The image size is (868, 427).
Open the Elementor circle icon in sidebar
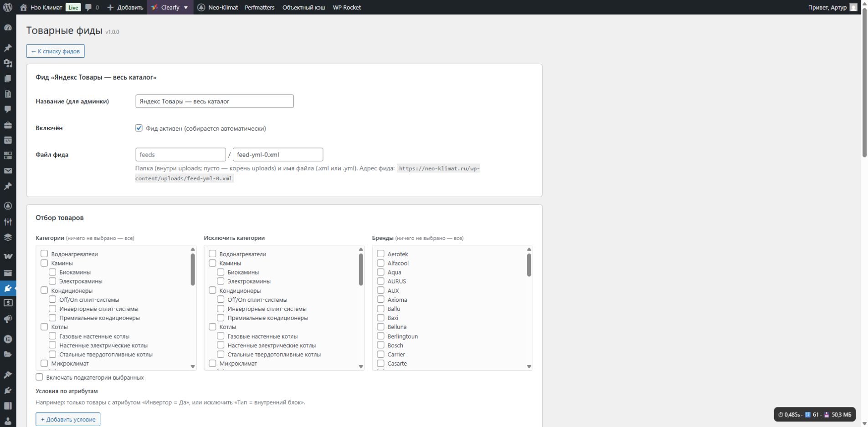(x=8, y=339)
